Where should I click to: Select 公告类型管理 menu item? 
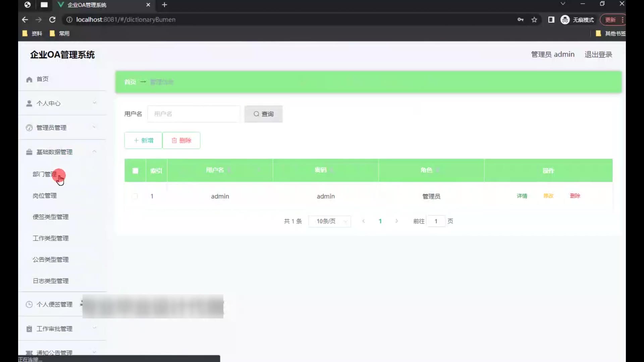pyautogui.click(x=51, y=259)
